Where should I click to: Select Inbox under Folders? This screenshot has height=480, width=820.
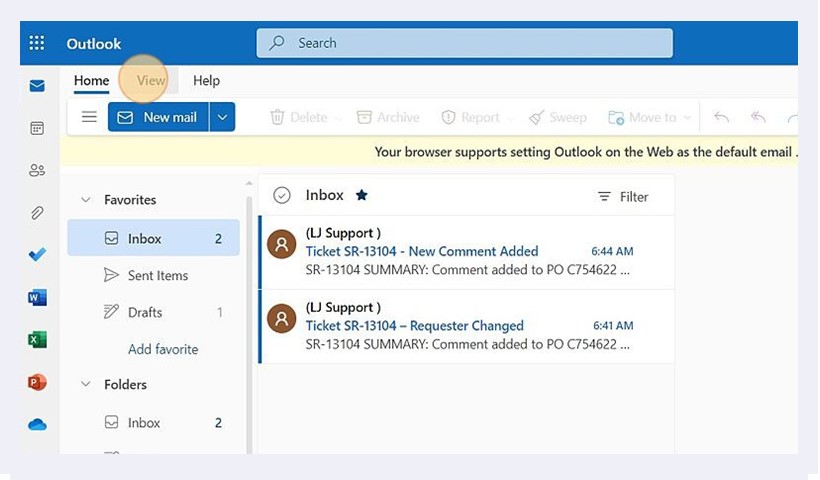point(153,422)
